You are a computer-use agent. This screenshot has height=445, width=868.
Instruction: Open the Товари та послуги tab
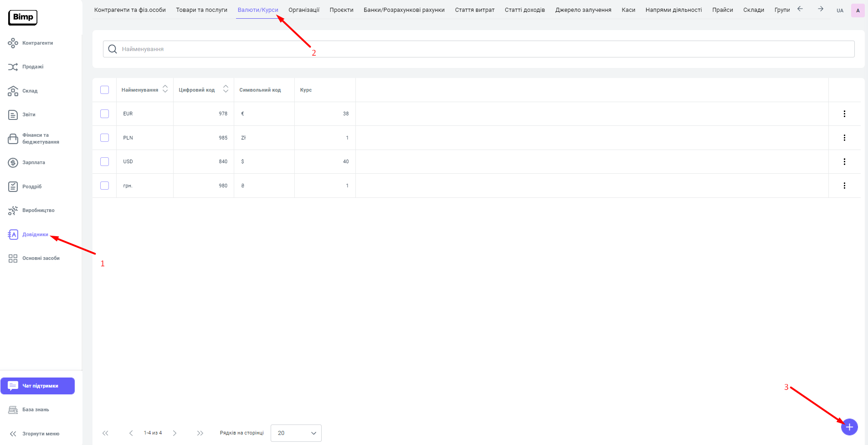tap(201, 10)
